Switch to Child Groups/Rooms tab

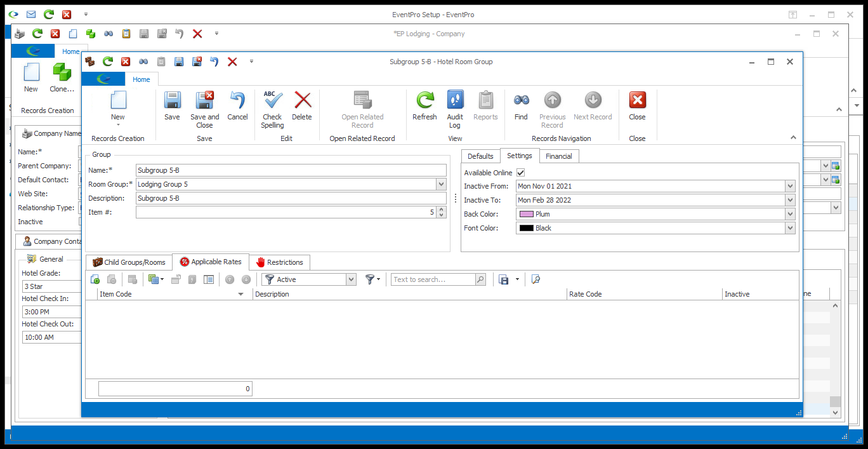point(129,262)
